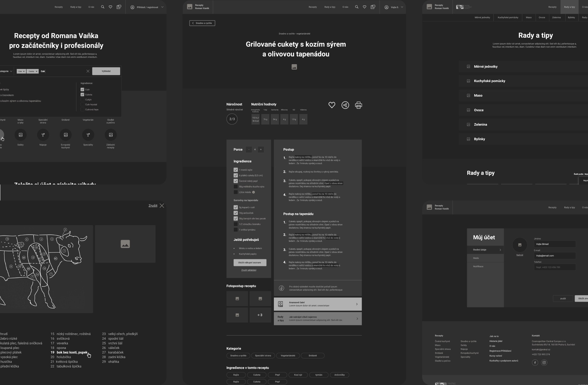Open shopping list icon in the center header
The width and height of the screenshot is (588, 385).
tap(373, 7)
